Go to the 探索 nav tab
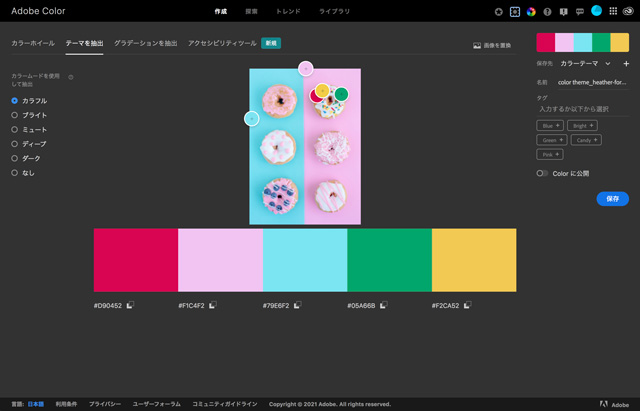 tap(251, 11)
